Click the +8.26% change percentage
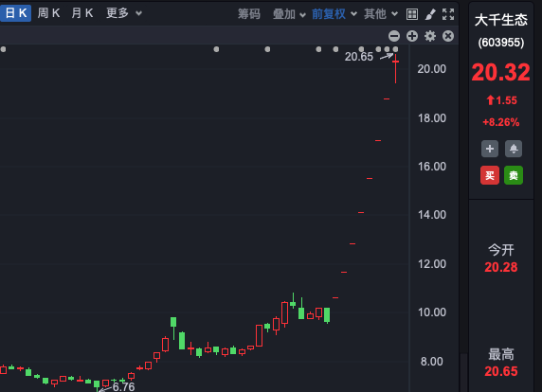 [x=501, y=122]
